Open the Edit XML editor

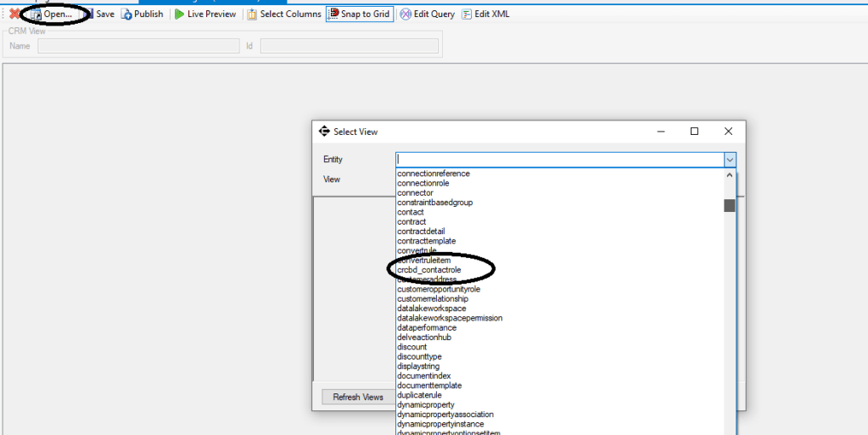[467, 14]
